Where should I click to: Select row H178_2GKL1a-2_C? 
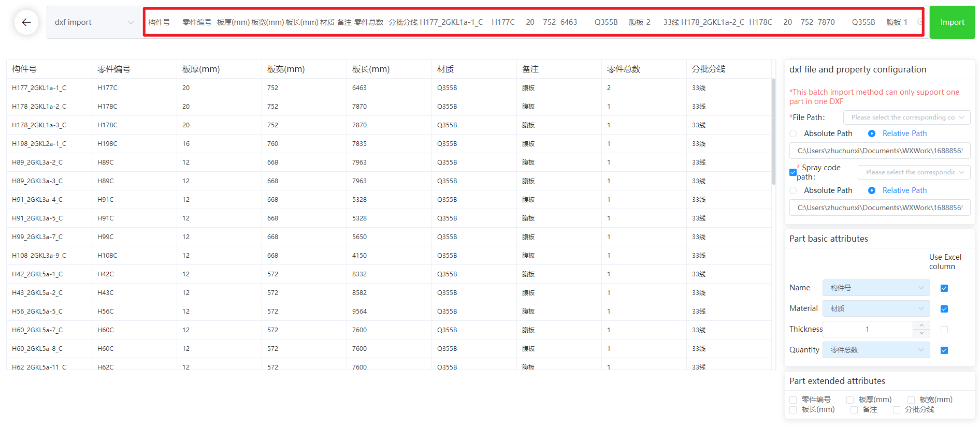coord(389,107)
